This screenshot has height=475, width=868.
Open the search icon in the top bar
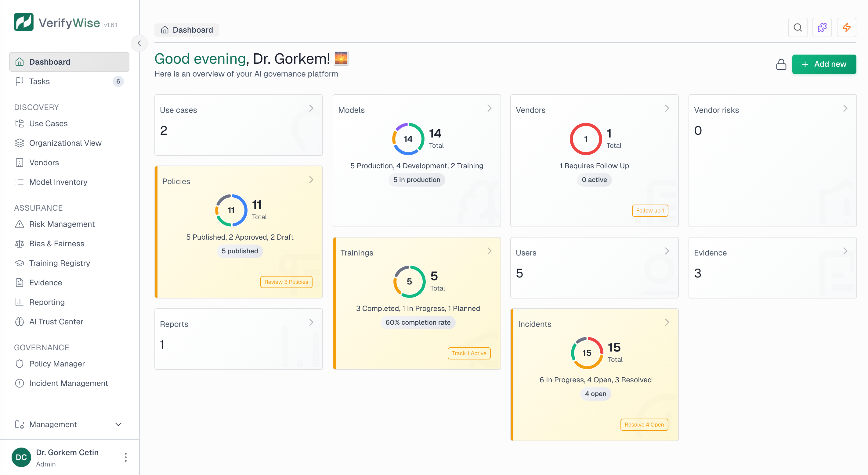click(797, 27)
